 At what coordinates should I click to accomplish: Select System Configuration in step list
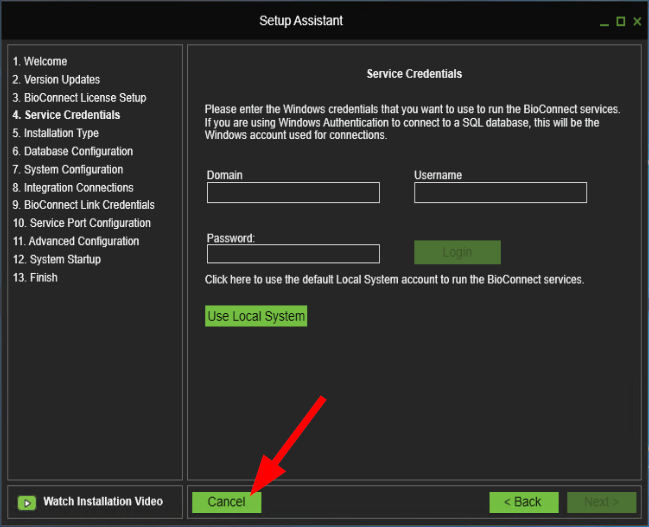[x=67, y=170]
